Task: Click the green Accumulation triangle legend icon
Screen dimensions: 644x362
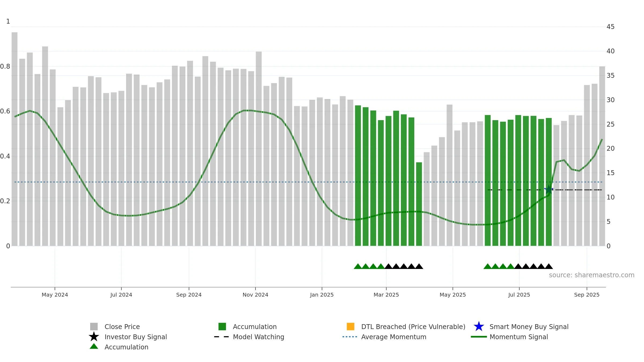Action: click(x=94, y=346)
